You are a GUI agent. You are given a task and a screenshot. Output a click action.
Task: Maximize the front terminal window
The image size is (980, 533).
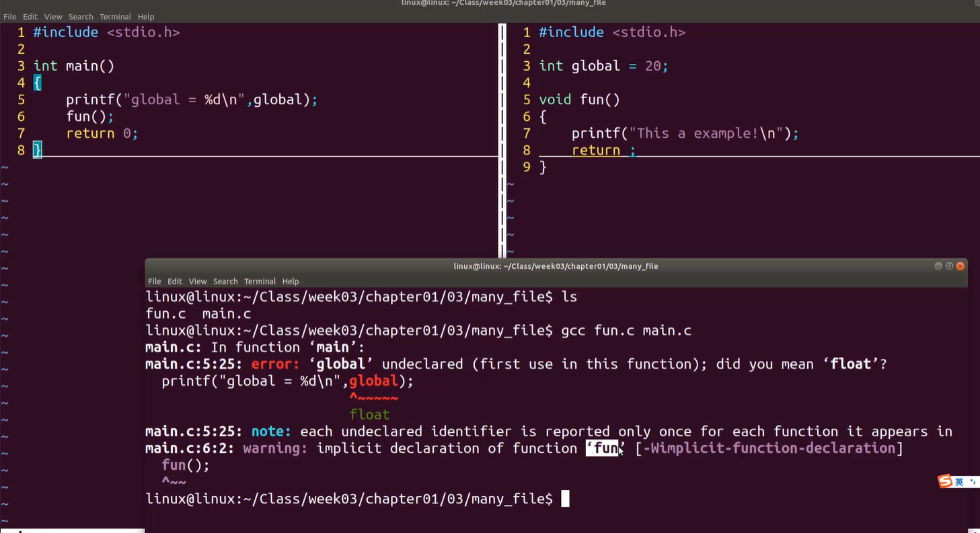949,266
